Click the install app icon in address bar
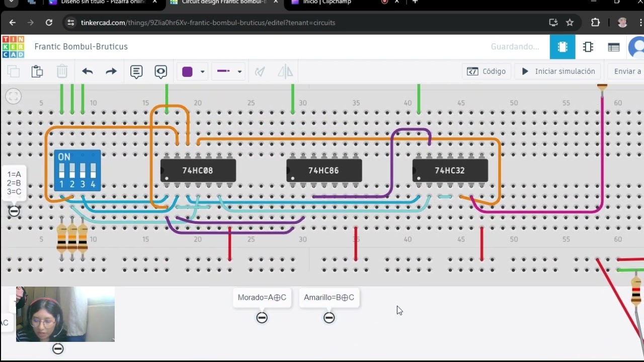Image resolution: width=644 pixels, height=362 pixels. (553, 23)
